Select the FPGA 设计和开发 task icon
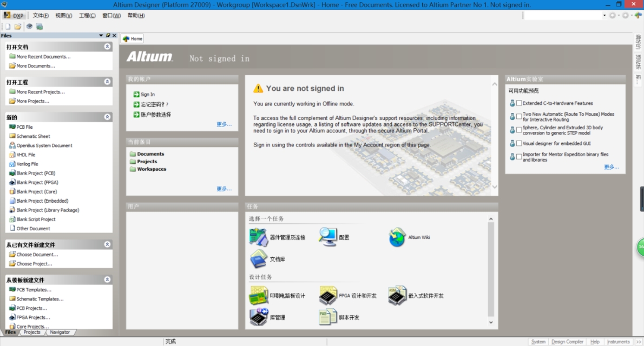 (x=328, y=295)
